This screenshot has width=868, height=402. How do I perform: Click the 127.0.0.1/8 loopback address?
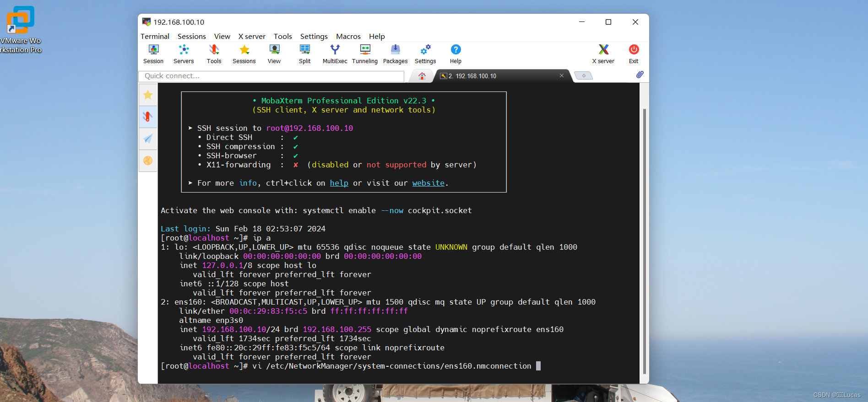pyautogui.click(x=227, y=265)
